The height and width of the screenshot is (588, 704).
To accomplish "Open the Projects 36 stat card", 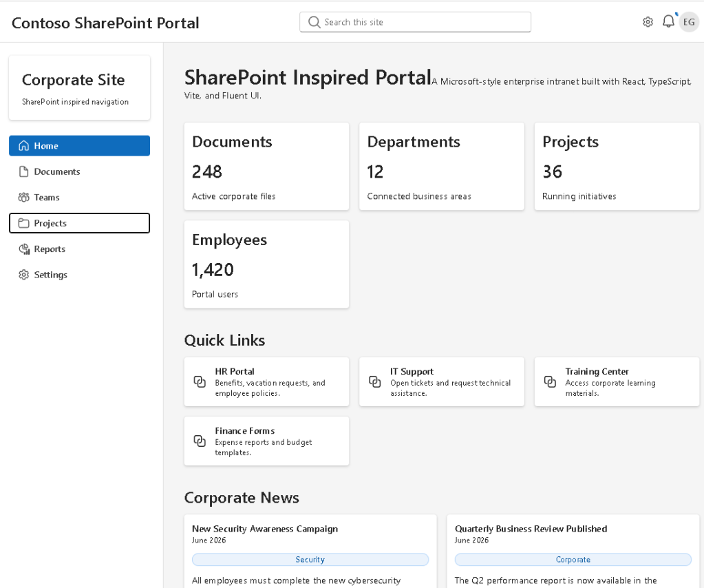I will coord(617,166).
